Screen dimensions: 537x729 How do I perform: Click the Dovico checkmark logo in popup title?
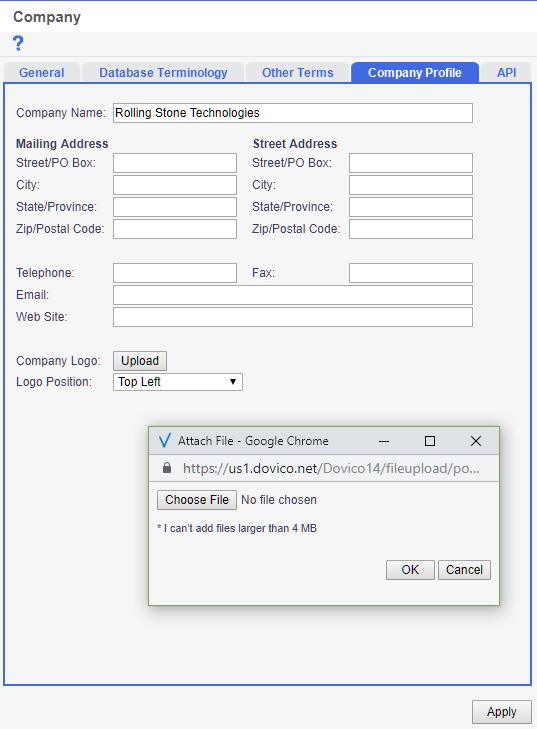(x=165, y=441)
